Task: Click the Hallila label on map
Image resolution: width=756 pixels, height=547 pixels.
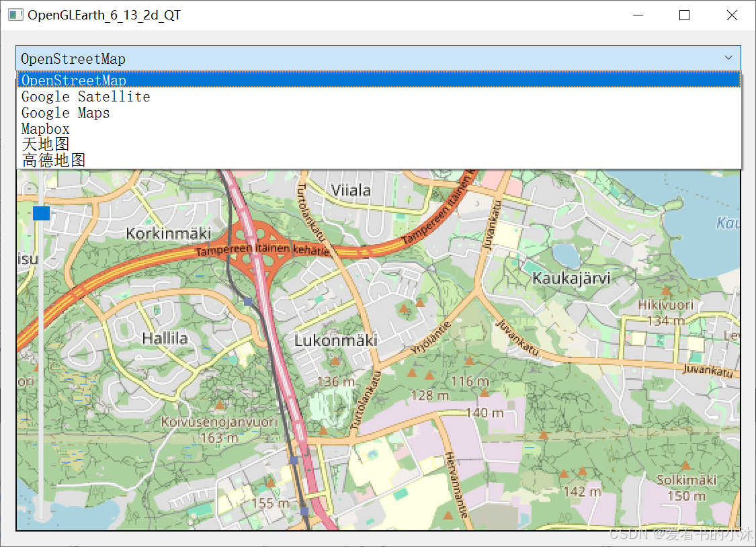Action: [165, 338]
